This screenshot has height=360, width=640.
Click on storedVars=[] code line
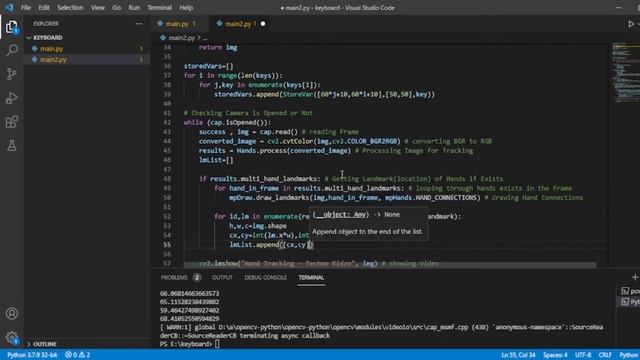[209, 66]
